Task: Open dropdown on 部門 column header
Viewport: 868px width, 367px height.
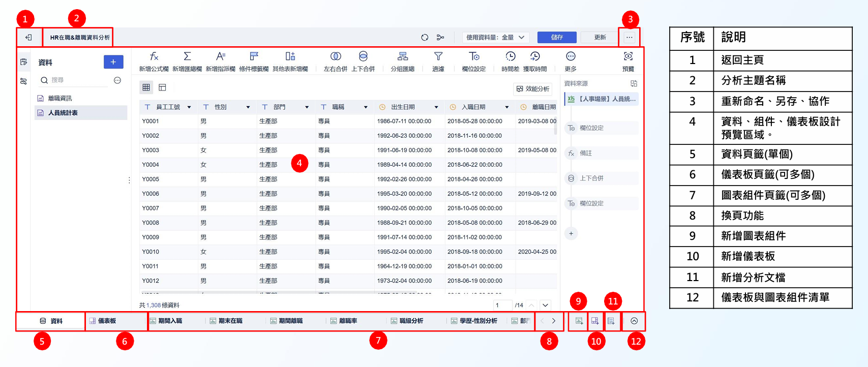Action: tap(307, 107)
